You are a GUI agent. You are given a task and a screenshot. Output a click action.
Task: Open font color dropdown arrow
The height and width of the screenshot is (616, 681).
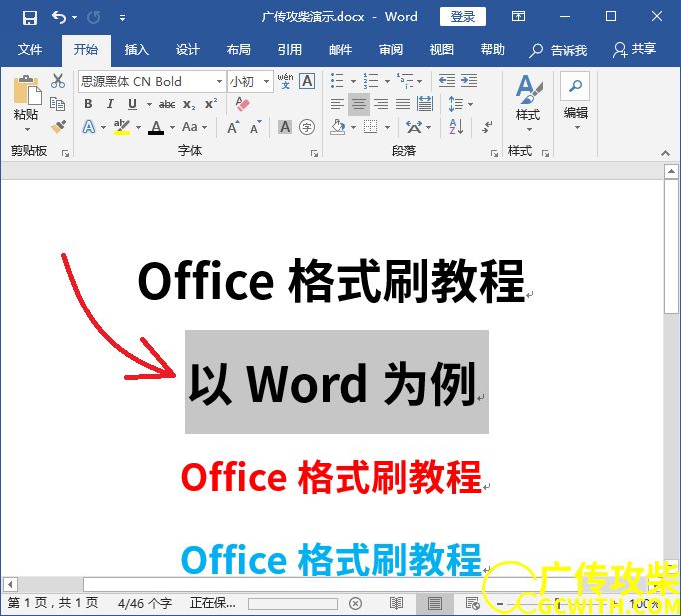click(x=172, y=127)
